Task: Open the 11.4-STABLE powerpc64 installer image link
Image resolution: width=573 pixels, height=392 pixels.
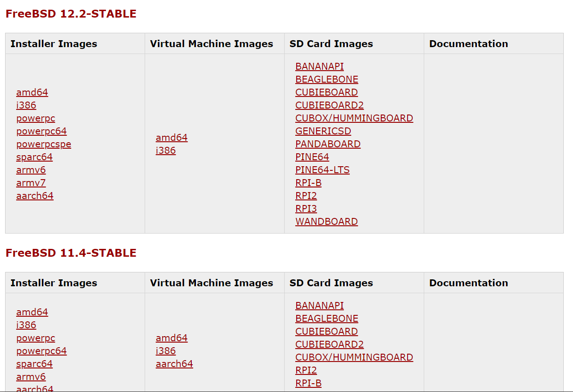Action: (x=41, y=351)
